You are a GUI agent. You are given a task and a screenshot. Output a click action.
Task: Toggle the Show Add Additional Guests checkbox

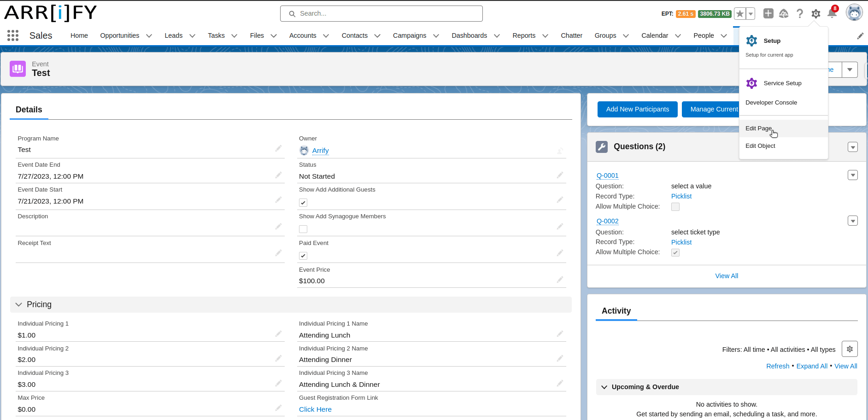pos(303,202)
